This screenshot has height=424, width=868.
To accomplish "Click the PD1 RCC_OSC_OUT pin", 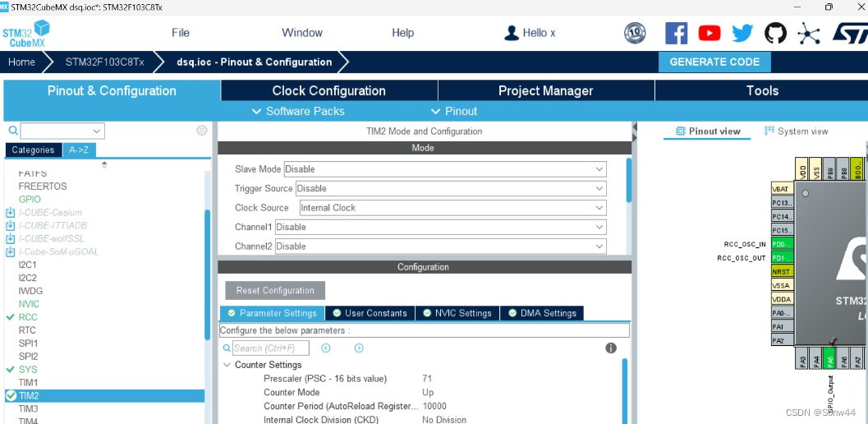I will (x=783, y=258).
